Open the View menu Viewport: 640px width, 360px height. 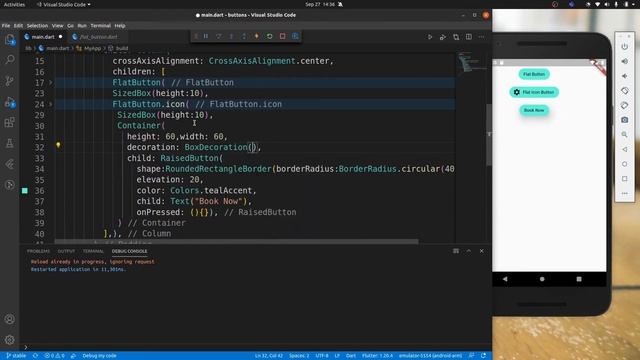[x=58, y=26]
